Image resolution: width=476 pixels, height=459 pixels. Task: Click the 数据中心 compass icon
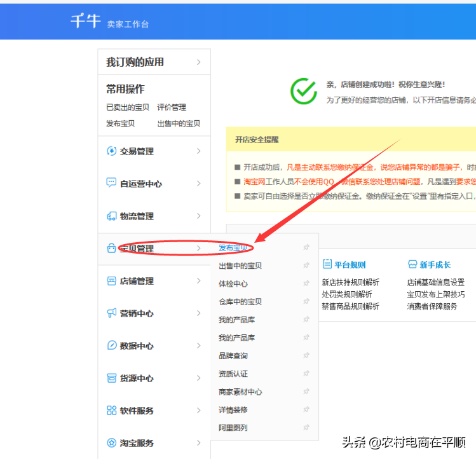(x=112, y=345)
